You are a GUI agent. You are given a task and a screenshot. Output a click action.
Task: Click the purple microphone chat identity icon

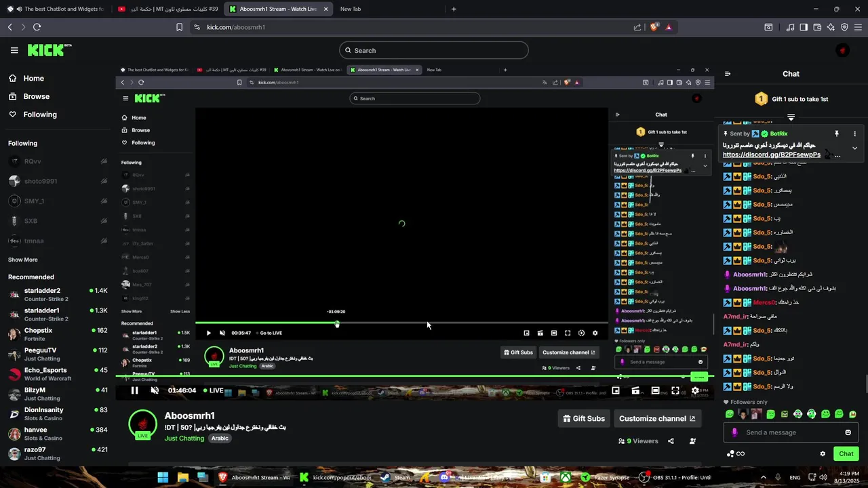click(734, 432)
